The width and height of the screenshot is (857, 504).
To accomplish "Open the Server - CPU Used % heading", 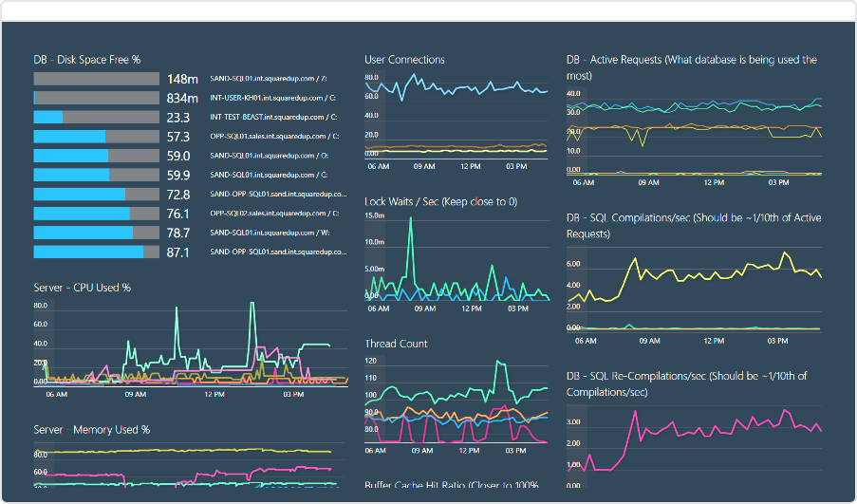I will (x=82, y=287).
